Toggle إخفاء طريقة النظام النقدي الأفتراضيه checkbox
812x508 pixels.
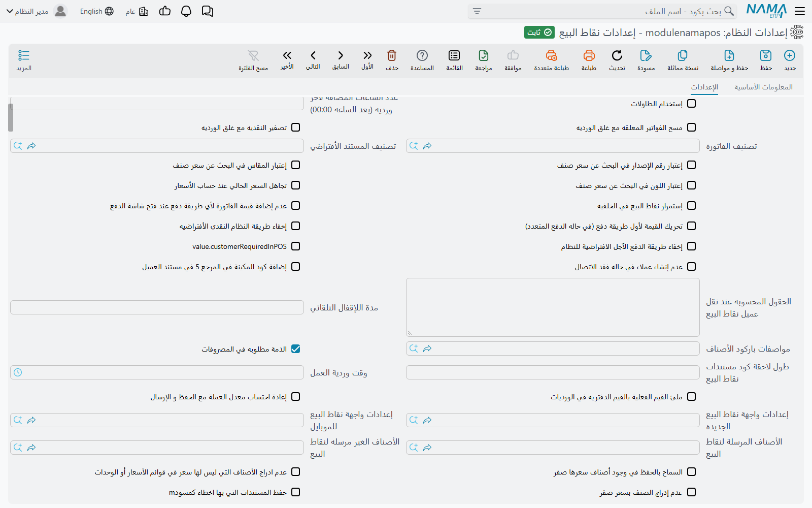click(296, 226)
